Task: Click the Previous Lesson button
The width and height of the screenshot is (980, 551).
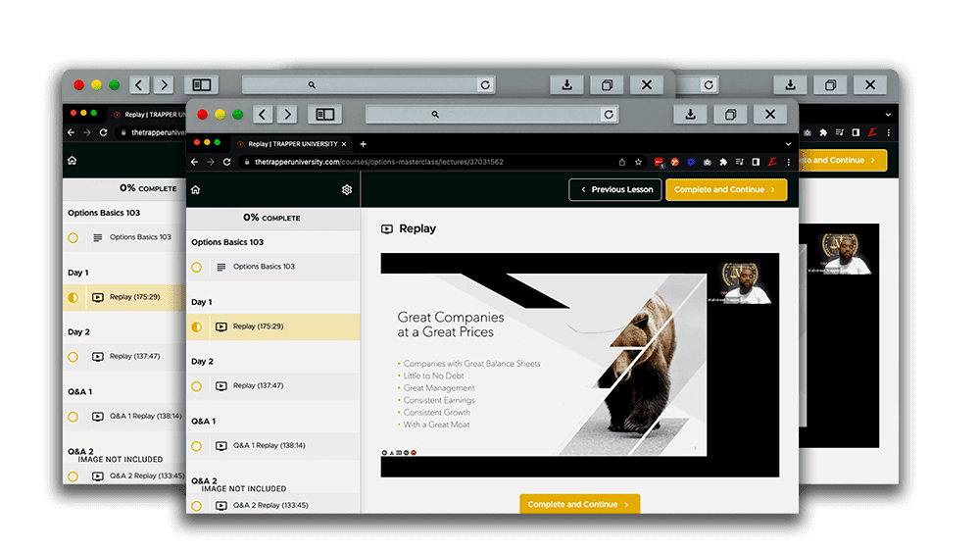Action: 614,189
